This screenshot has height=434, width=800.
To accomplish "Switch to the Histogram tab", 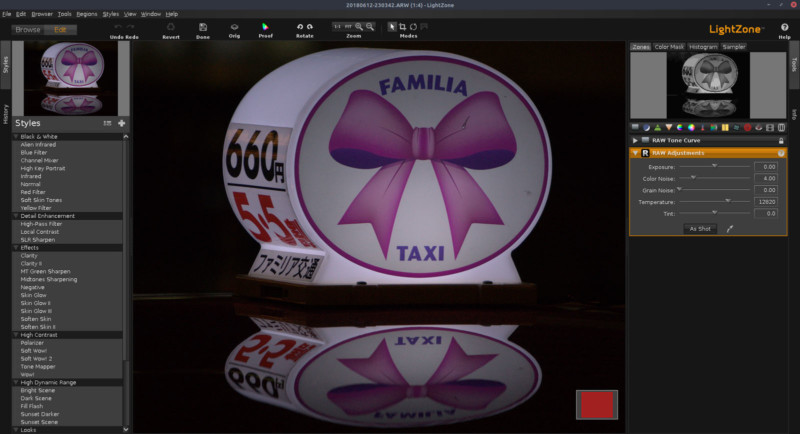I will click(x=703, y=46).
